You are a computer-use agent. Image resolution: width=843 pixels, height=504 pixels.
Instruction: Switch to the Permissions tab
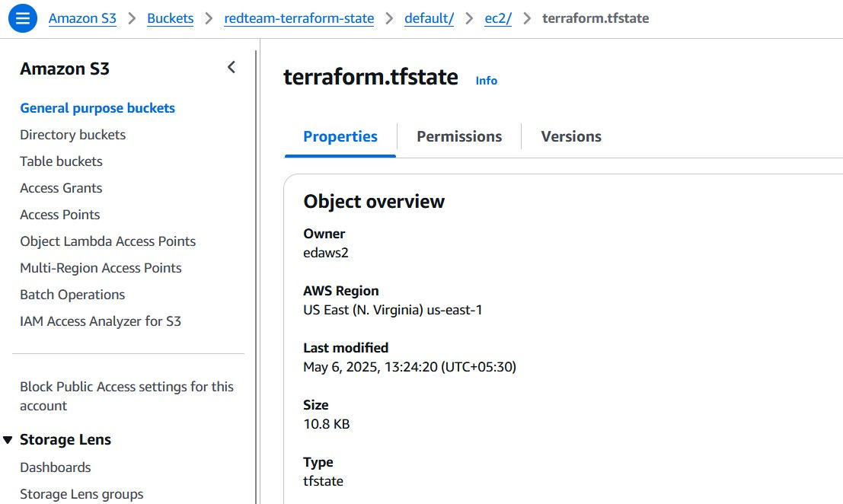459,136
